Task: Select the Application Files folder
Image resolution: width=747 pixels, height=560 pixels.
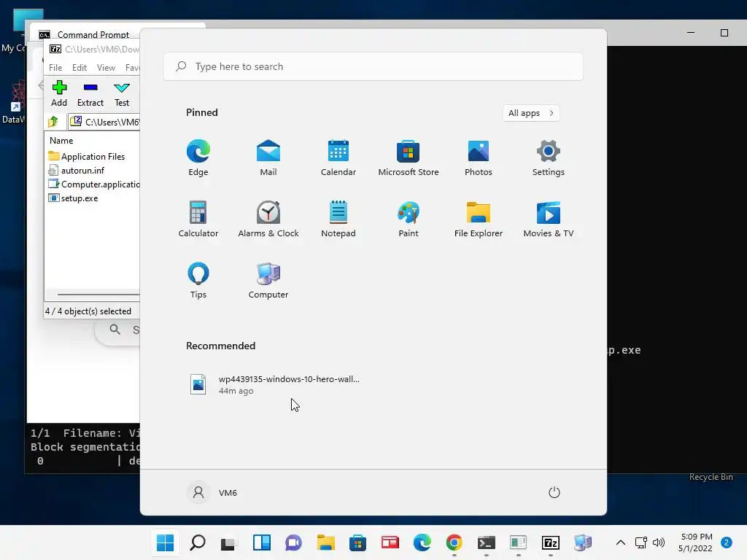Action: tap(87, 156)
